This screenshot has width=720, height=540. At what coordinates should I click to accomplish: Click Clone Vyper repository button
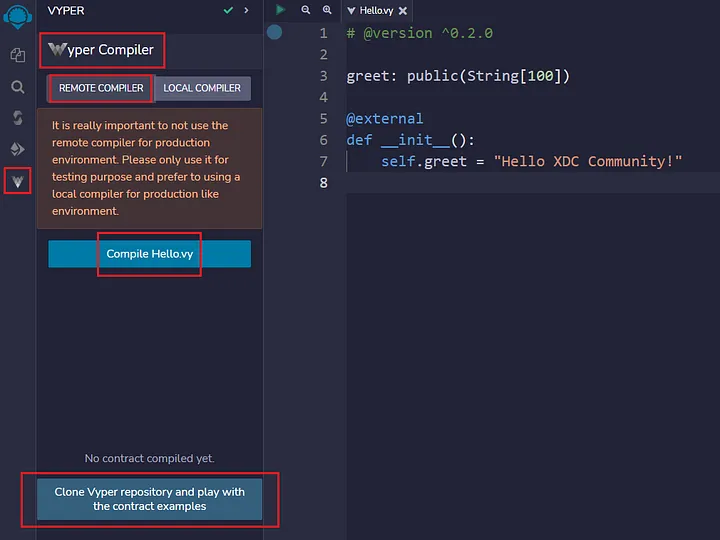tap(150, 499)
